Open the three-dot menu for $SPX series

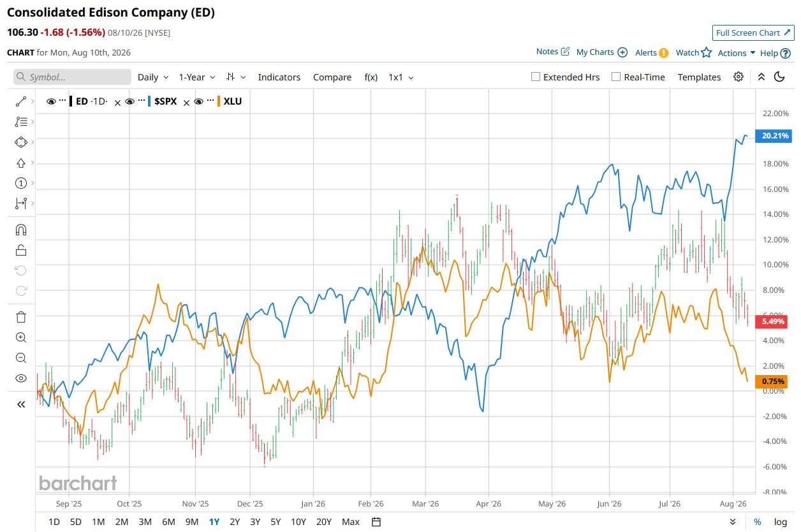(x=141, y=101)
